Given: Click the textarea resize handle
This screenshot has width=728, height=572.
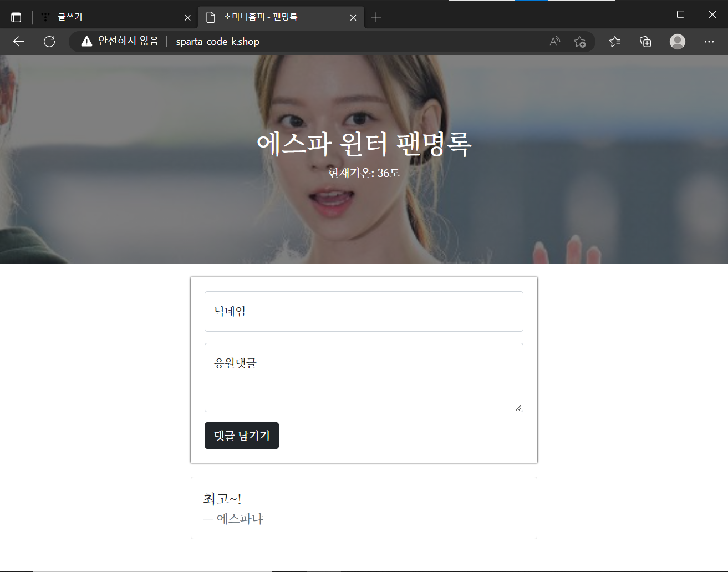Looking at the screenshot, I should click(518, 408).
